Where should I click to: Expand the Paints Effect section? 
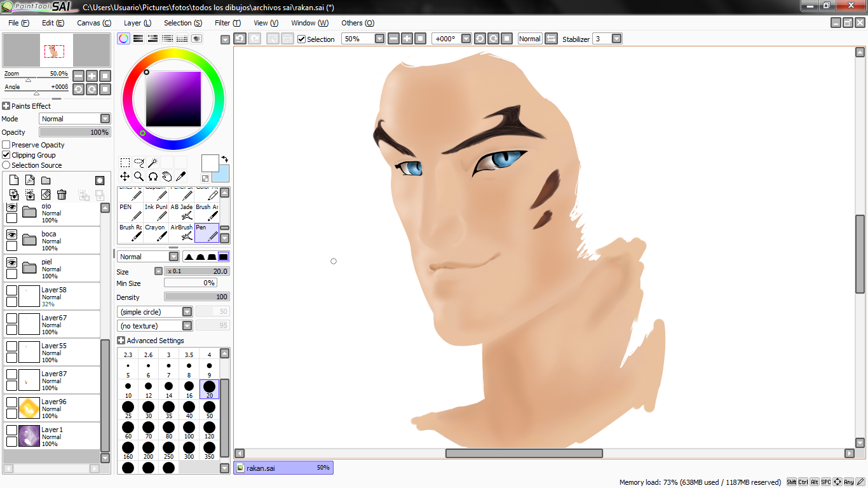[x=6, y=106]
